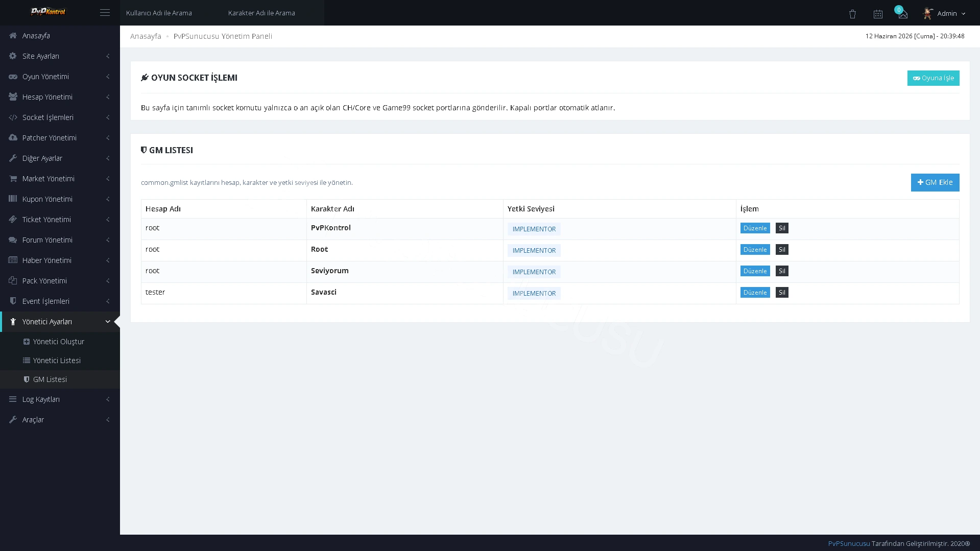Open the calendar icon in top bar
The image size is (980, 551).
[878, 14]
